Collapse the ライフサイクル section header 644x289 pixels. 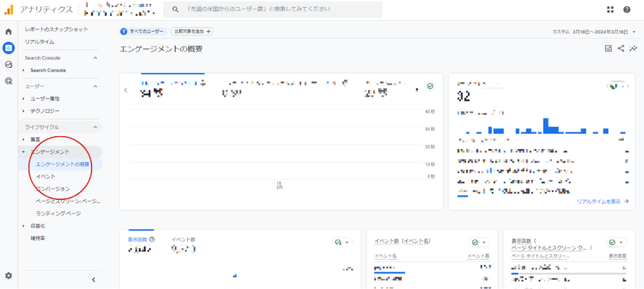pyautogui.click(x=62, y=127)
